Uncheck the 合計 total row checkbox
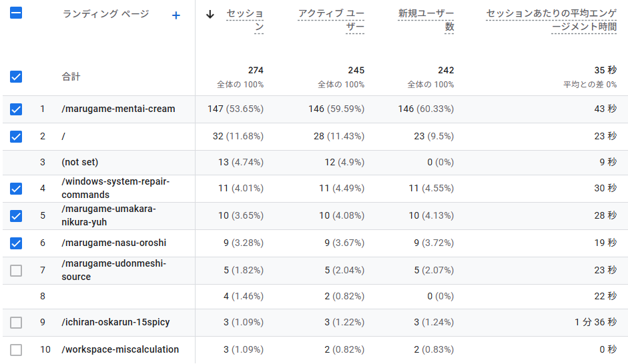 click(16, 77)
